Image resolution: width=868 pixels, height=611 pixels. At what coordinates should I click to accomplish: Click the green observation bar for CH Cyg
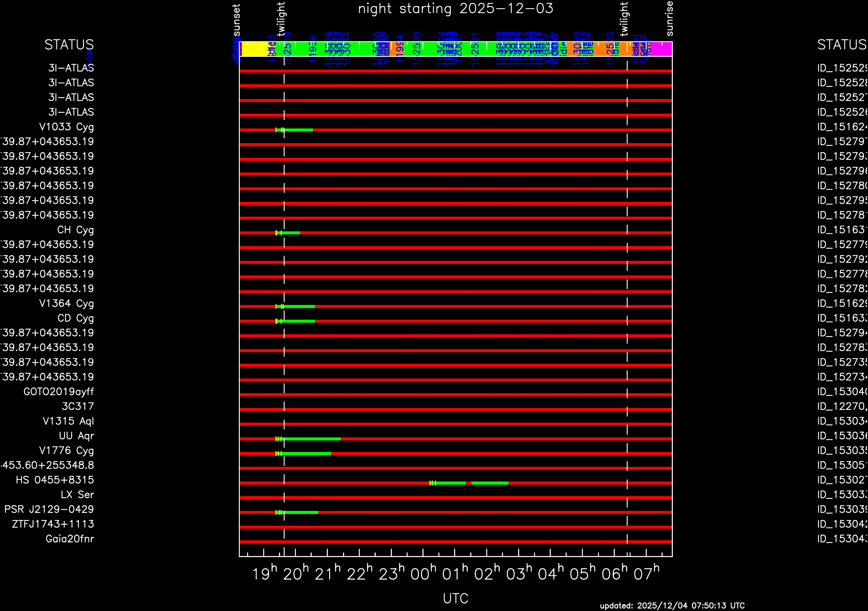tap(291, 233)
